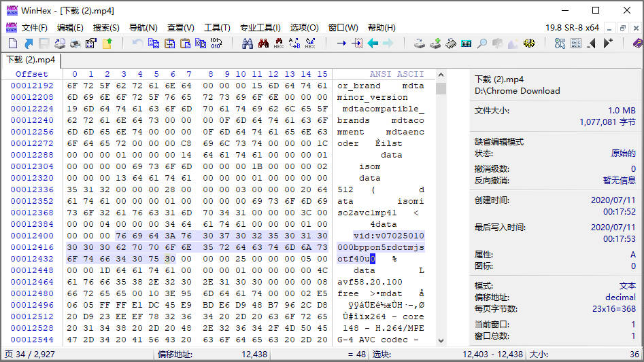Click the 偏移地址 decimal value in info panel
This screenshot has height=362, width=644.
point(620,297)
